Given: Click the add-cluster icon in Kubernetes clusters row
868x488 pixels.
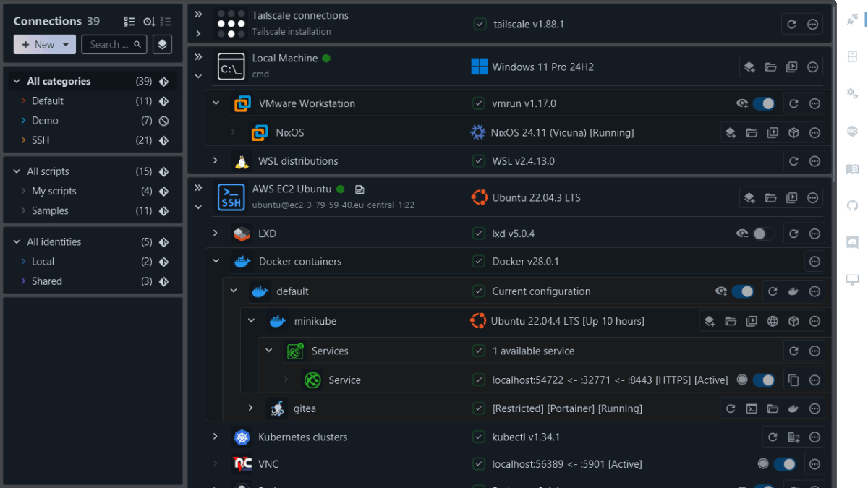Looking at the screenshot, I should click(793, 437).
